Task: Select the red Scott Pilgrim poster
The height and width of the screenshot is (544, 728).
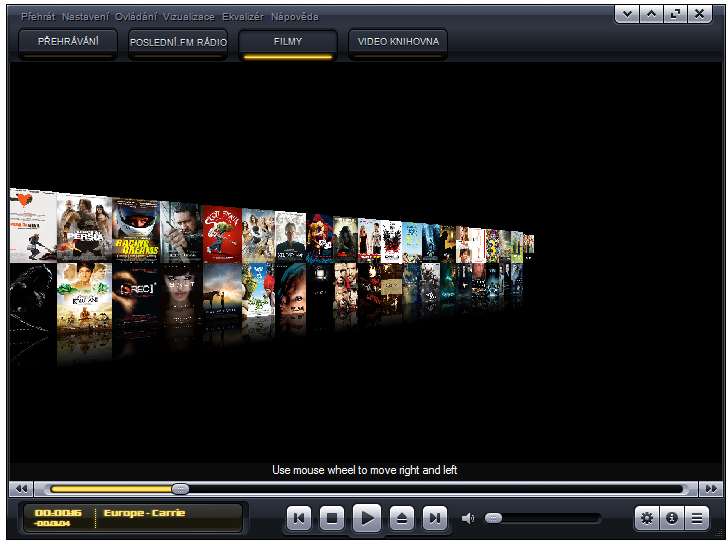Action: [222, 234]
